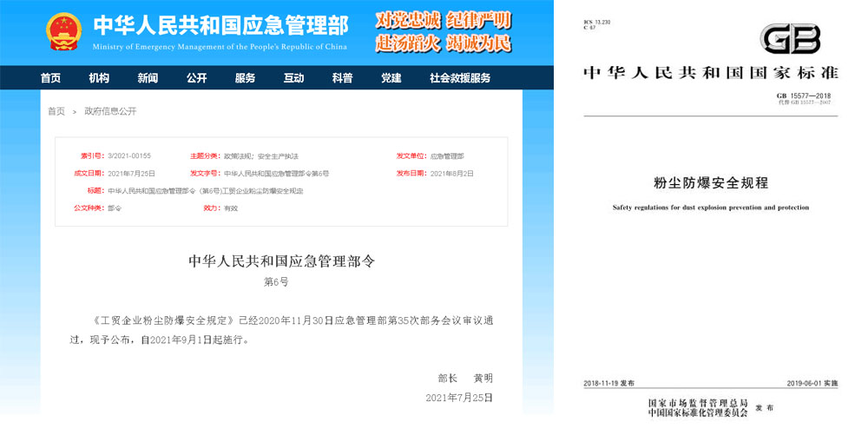
Task: Select 服务 in the navigation bar
Action: click(245, 78)
